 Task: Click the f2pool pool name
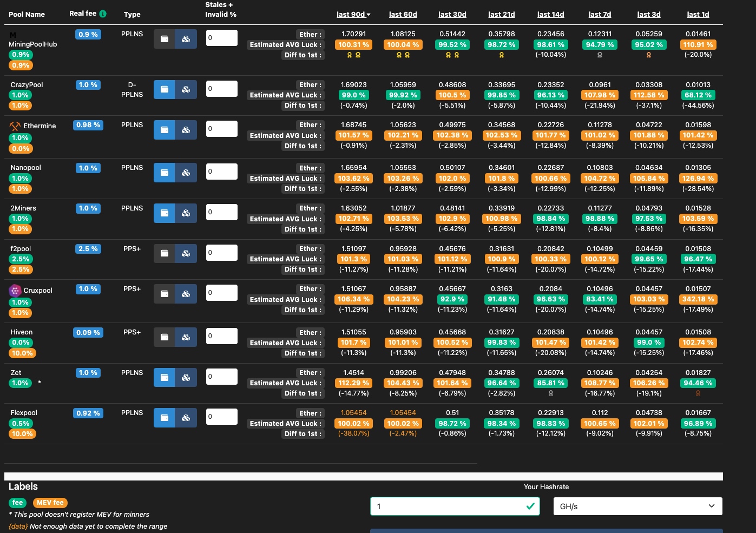pyautogui.click(x=21, y=249)
